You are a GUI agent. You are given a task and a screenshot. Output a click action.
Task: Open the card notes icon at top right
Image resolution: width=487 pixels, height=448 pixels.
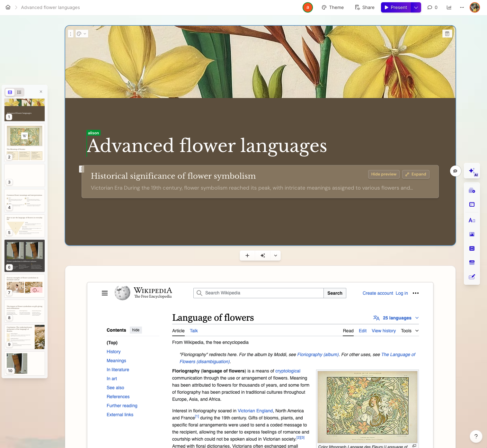447,34
